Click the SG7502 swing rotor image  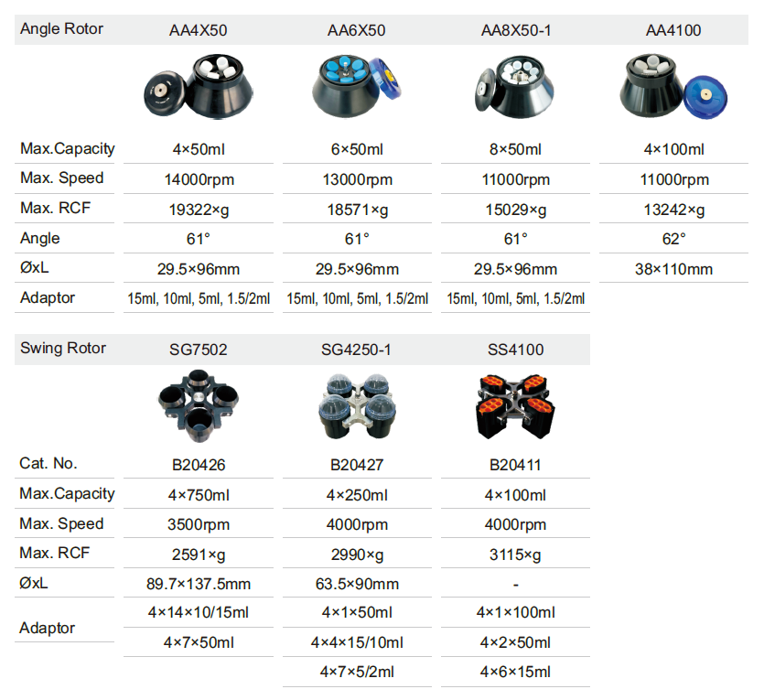[199, 405]
